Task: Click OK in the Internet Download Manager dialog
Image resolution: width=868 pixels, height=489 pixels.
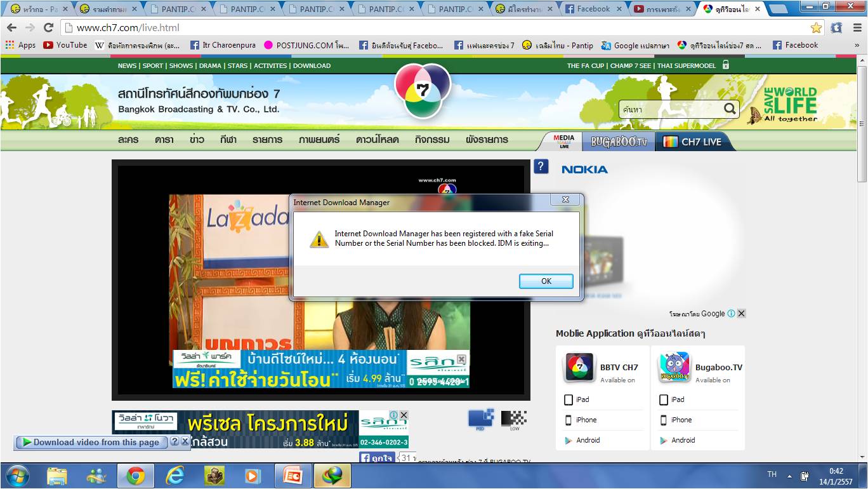Action: coord(546,281)
